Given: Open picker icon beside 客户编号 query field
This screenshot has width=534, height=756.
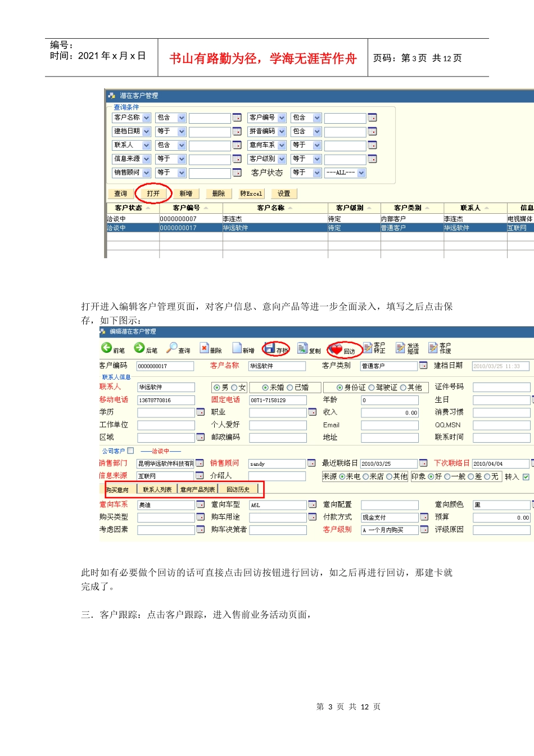Looking at the screenshot, I should click(372, 118).
